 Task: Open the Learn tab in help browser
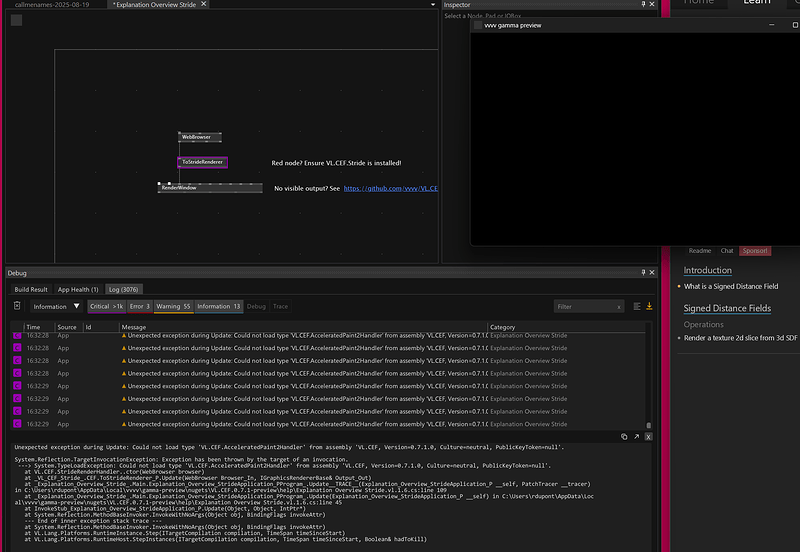pos(757,2)
